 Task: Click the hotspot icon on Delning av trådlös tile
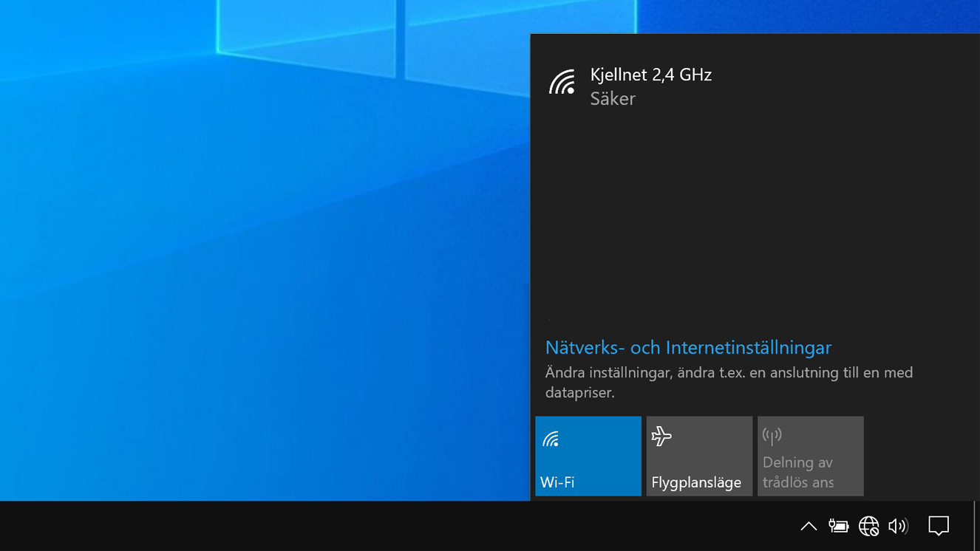[772, 436]
